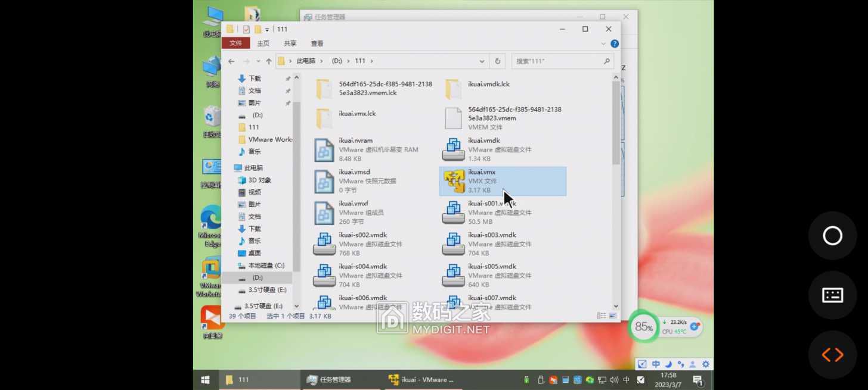Select the ikuai.vmsd snapshot file icon
This screenshot has width=868, height=390.
click(x=324, y=182)
